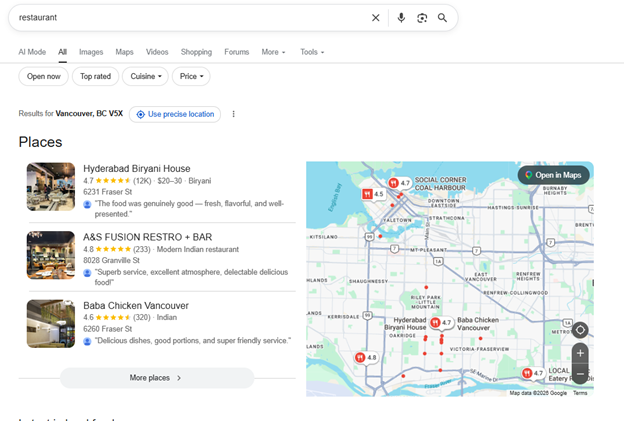
Task: Open the More search categories dropdown
Action: pos(273,52)
